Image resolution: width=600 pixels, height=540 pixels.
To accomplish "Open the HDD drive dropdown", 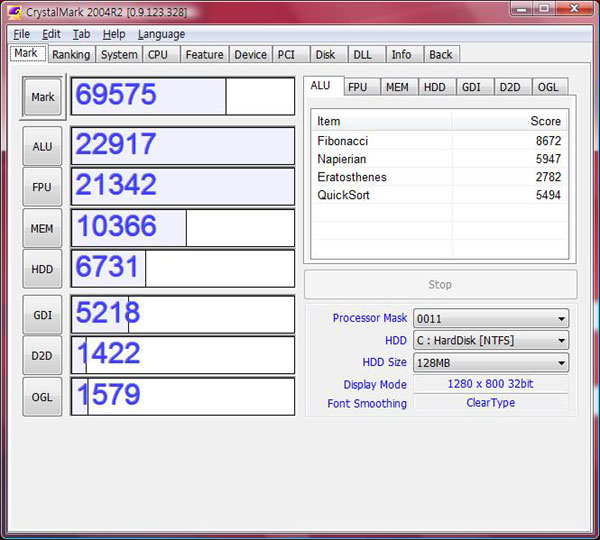I will pos(491,340).
